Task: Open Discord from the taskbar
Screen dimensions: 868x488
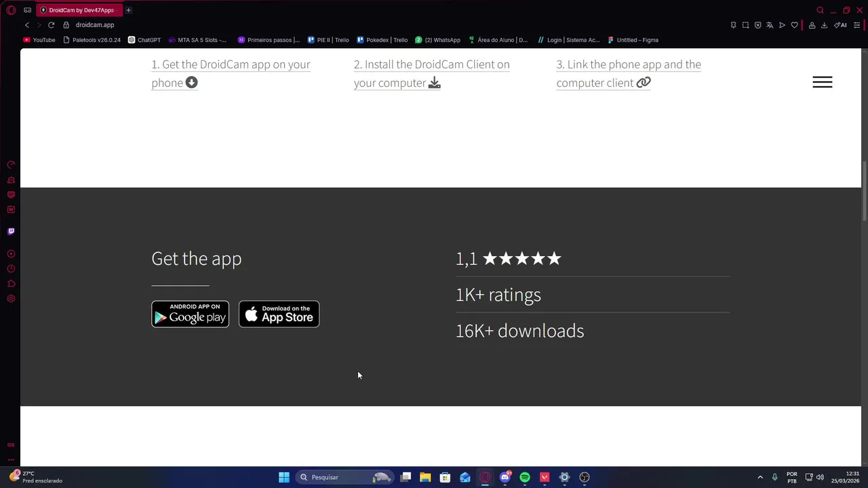Action: 505,477
